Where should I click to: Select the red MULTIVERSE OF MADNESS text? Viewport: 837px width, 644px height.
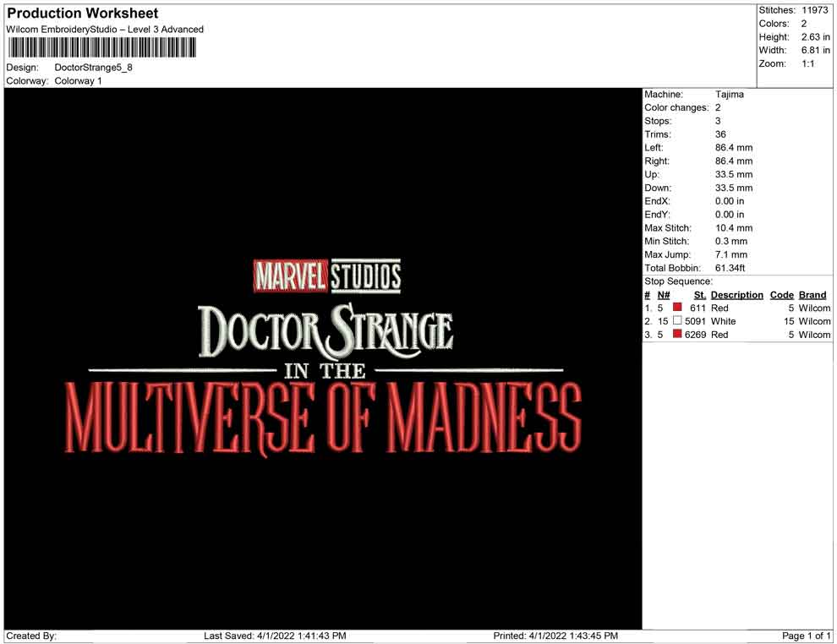[324, 417]
